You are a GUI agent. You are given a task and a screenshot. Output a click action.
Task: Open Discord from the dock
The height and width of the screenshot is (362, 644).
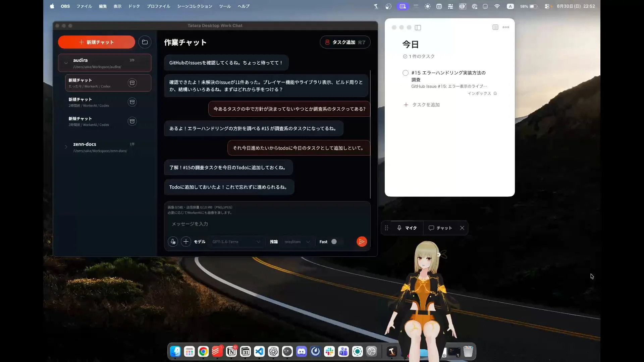pos(302,352)
